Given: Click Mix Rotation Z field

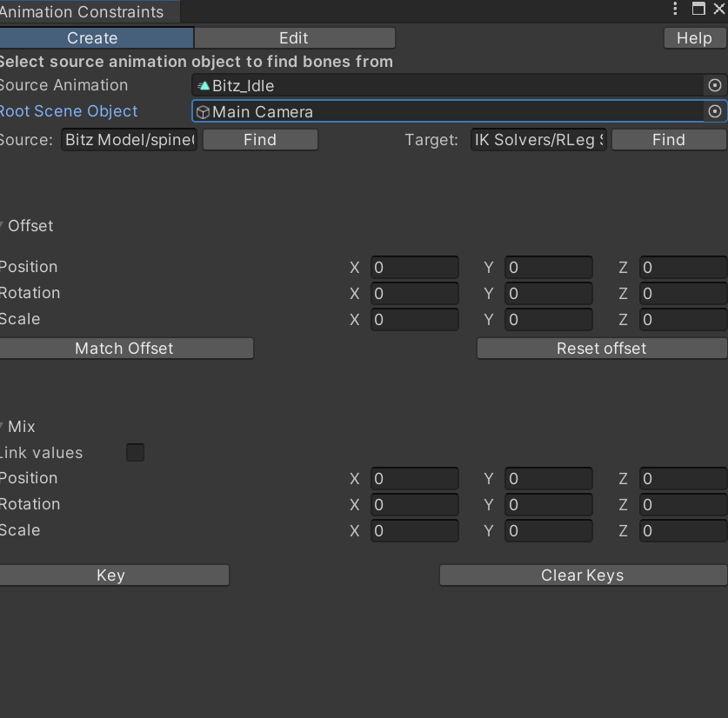Looking at the screenshot, I should pos(684,504).
